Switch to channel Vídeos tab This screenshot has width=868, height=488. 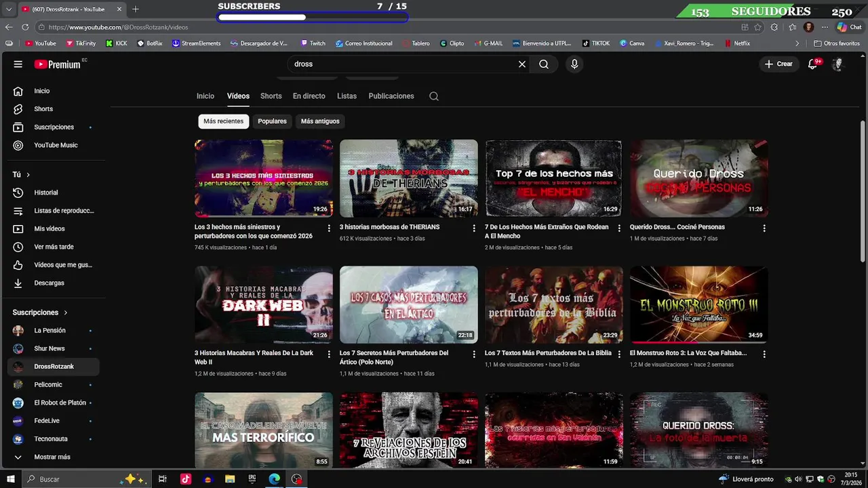click(238, 96)
